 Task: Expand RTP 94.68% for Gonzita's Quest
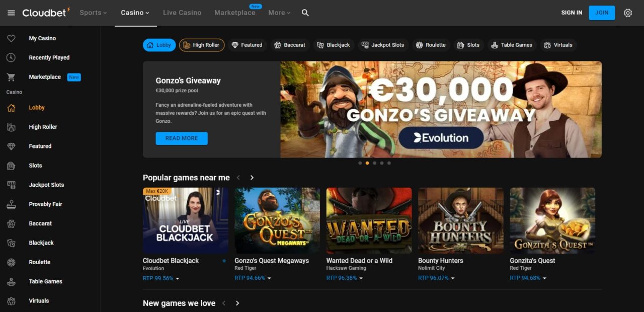(528, 278)
